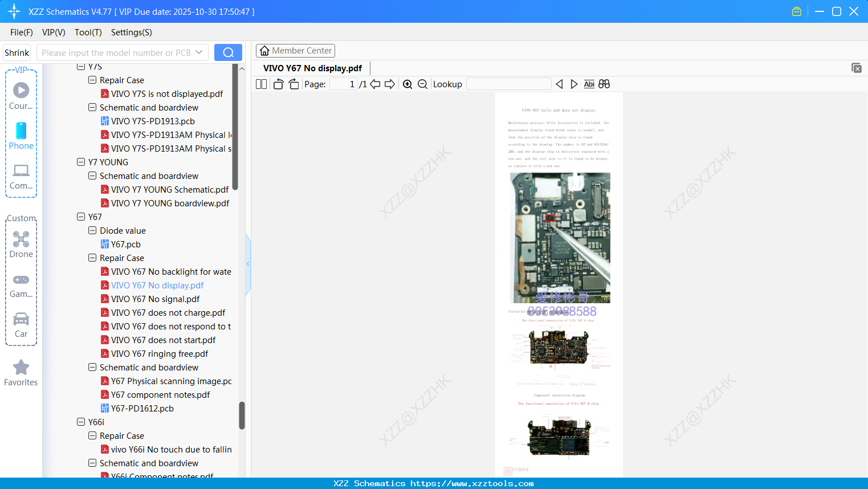Collapse Schematic and boardview under Y7 YOUNG
The width and height of the screenshot is (868, 489).
(92, 176)
